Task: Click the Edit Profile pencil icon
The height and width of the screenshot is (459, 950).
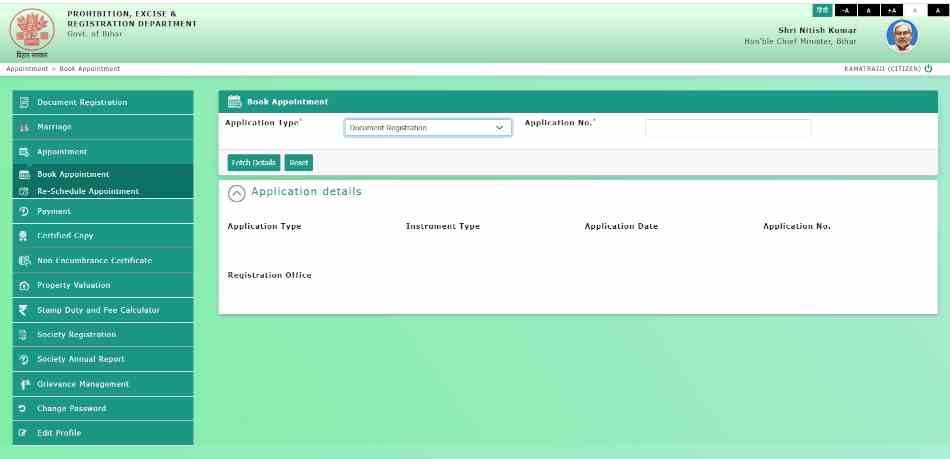Action: (x=22, y=433)
